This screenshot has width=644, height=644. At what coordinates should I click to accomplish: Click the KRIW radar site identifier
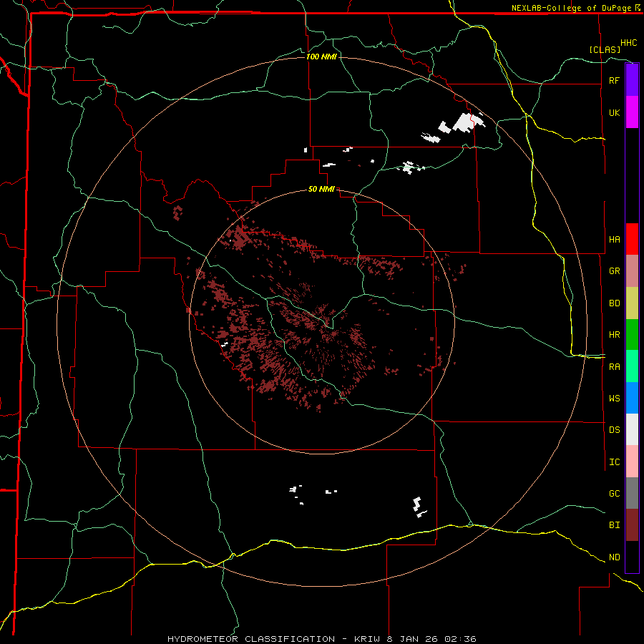coord(368,639)
